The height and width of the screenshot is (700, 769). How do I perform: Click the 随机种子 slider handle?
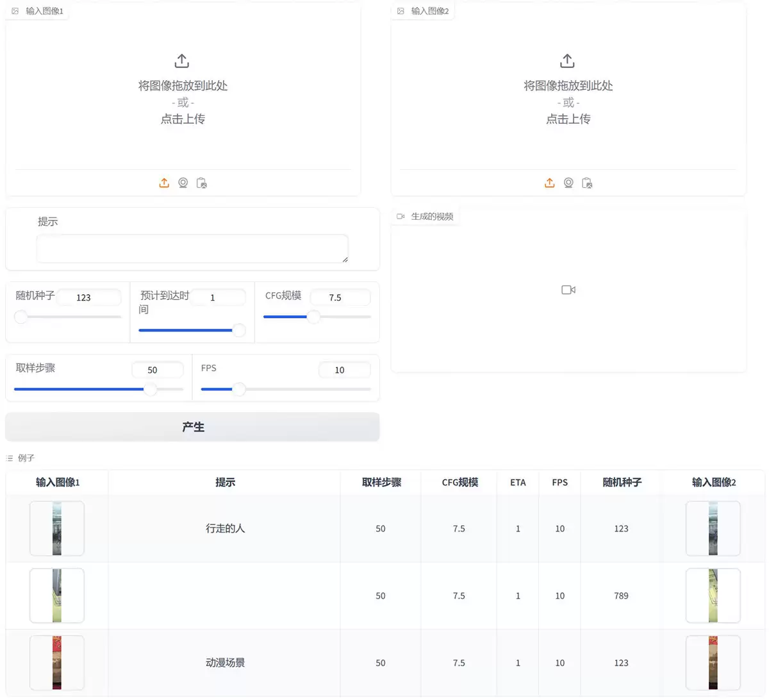coord(21,317)
